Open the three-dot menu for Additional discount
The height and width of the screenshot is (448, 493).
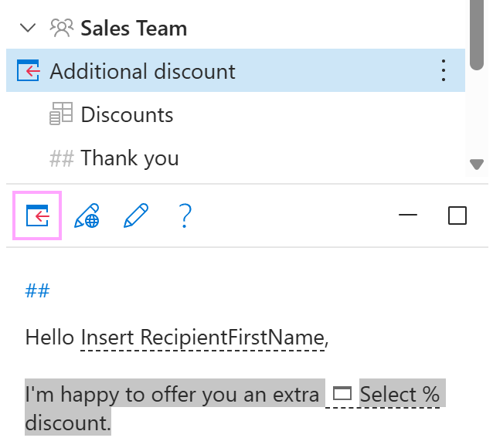point(443,71)
